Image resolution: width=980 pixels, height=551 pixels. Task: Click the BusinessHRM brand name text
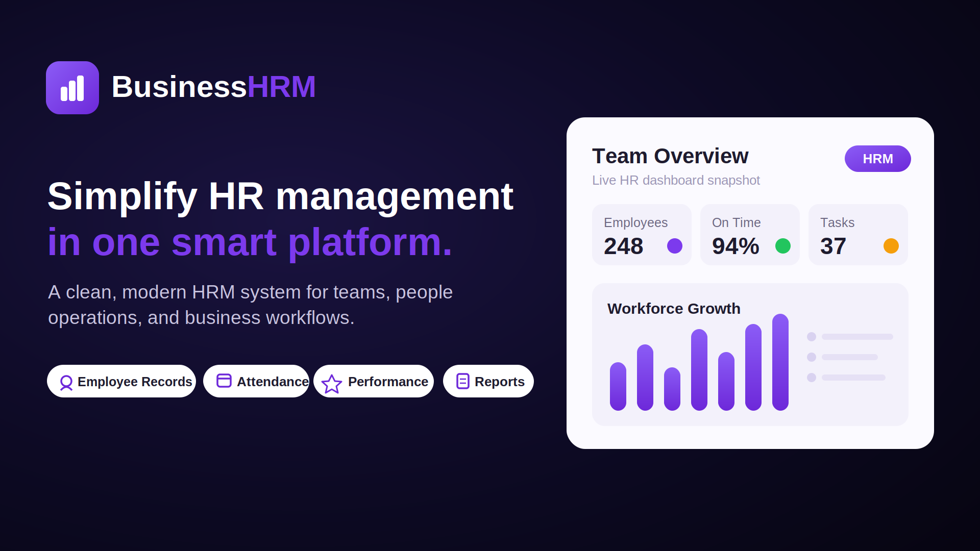pyautogui.click(x=214, y=87)
